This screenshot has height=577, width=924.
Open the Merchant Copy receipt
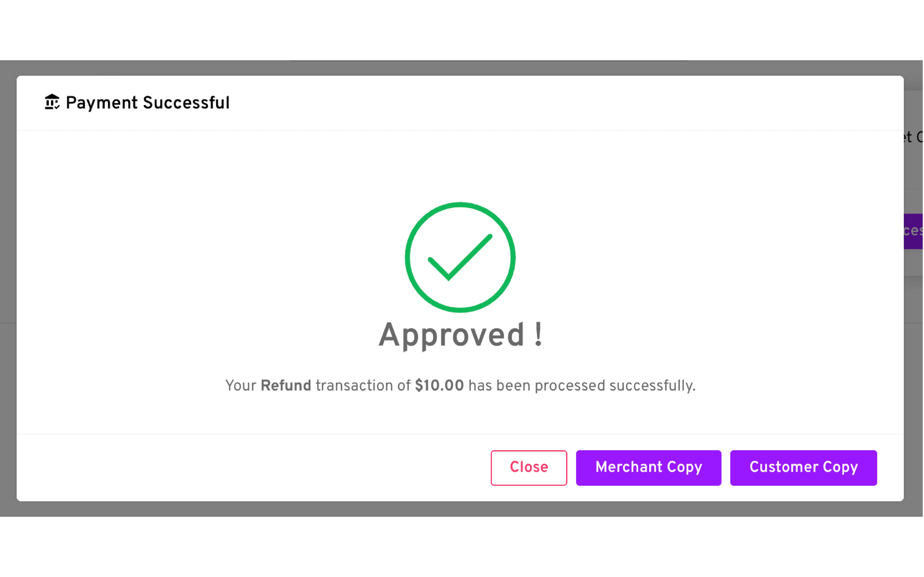pyautogui.click(x=648, y=467)
